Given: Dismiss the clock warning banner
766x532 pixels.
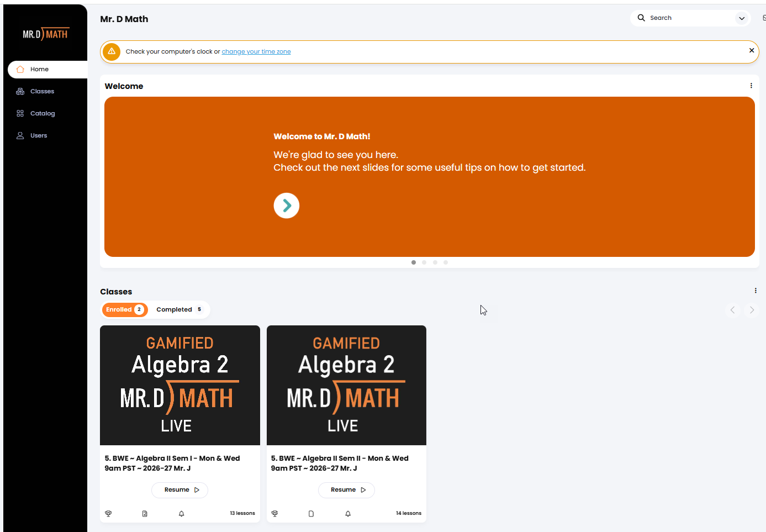Looking at the screenshot, I should point(752,50).
